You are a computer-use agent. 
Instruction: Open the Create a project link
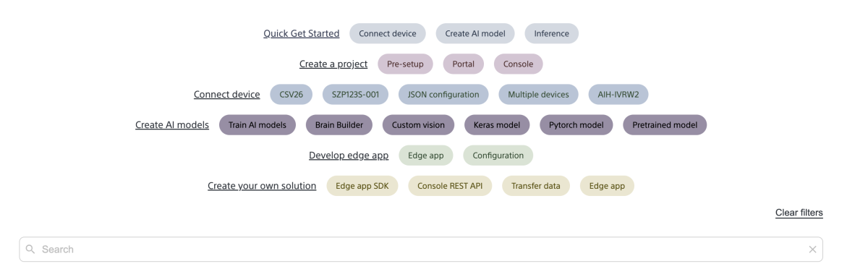333,64
